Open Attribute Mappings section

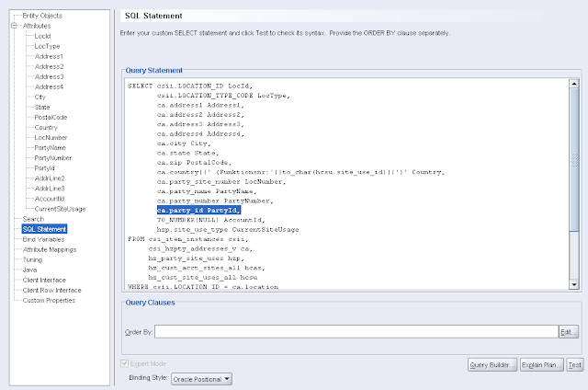pos(50,249)
